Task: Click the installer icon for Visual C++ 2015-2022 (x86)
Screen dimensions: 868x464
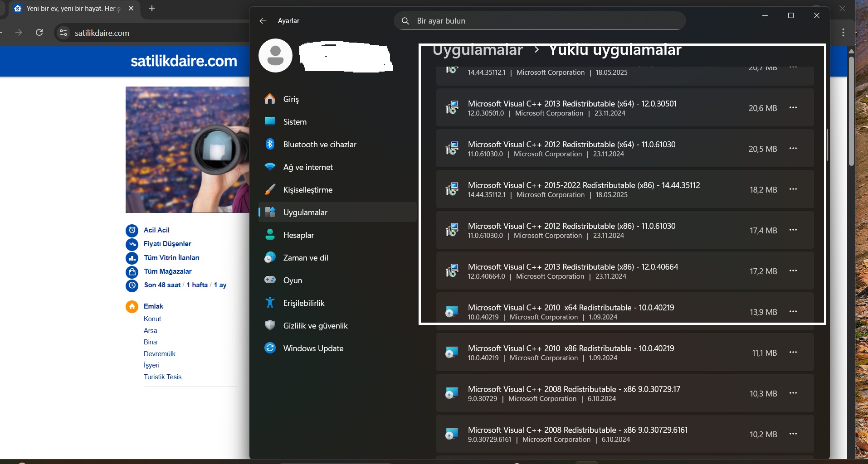Action: 452,189
